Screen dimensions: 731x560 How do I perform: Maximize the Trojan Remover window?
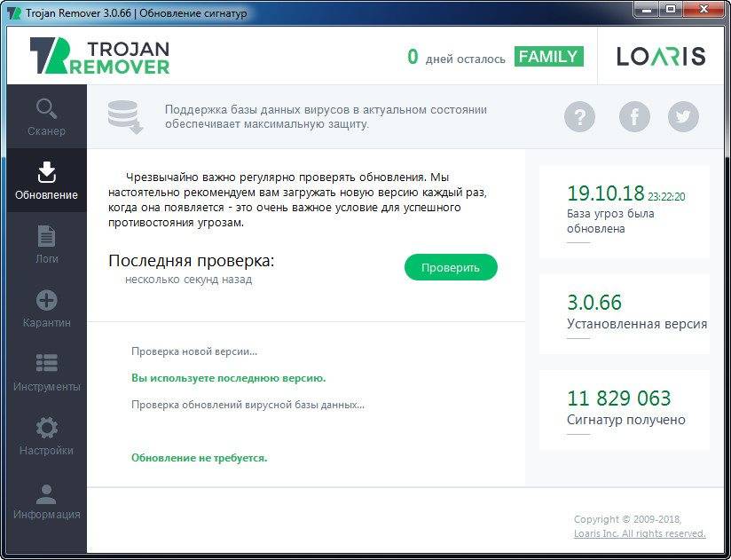(x=671, y=9)
